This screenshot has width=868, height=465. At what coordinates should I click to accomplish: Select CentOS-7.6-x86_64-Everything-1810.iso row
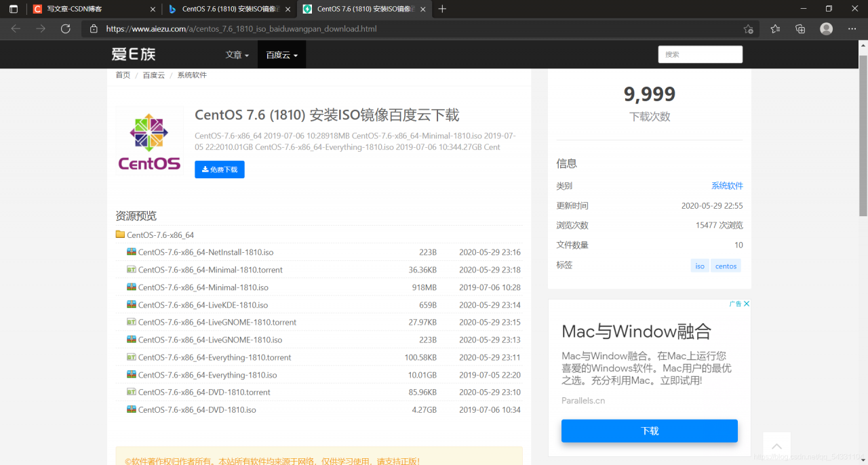(319, 375)
